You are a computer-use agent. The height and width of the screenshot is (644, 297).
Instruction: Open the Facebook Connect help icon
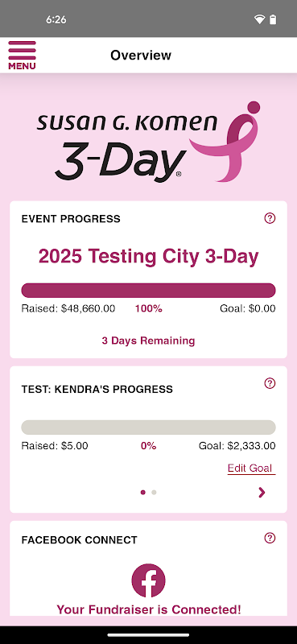click(270, 538)
